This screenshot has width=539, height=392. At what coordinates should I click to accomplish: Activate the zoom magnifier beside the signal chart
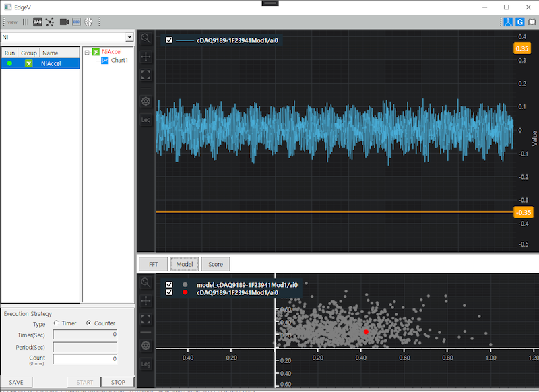[x=145, y=38]
